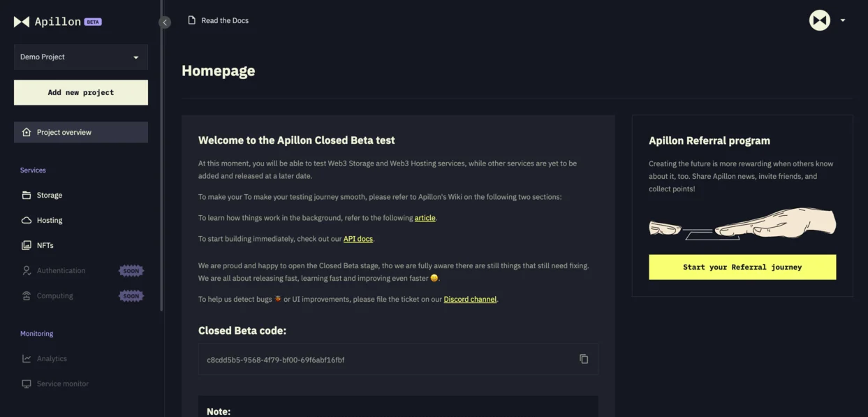Click the Hosting cloud icon

(27, 220)
